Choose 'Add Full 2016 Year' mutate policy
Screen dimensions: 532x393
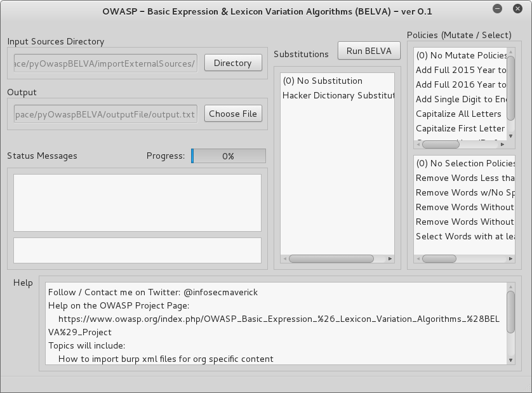[461, 84]
